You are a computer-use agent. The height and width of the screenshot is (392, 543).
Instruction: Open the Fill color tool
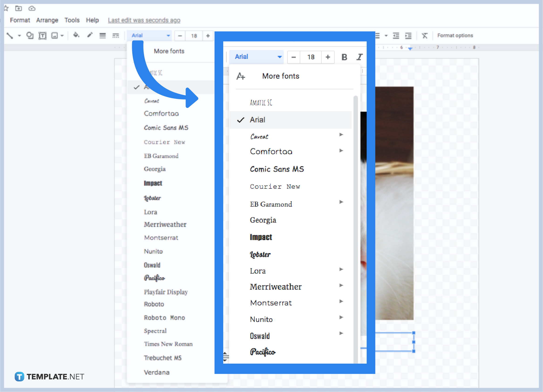tap(76, 35)
